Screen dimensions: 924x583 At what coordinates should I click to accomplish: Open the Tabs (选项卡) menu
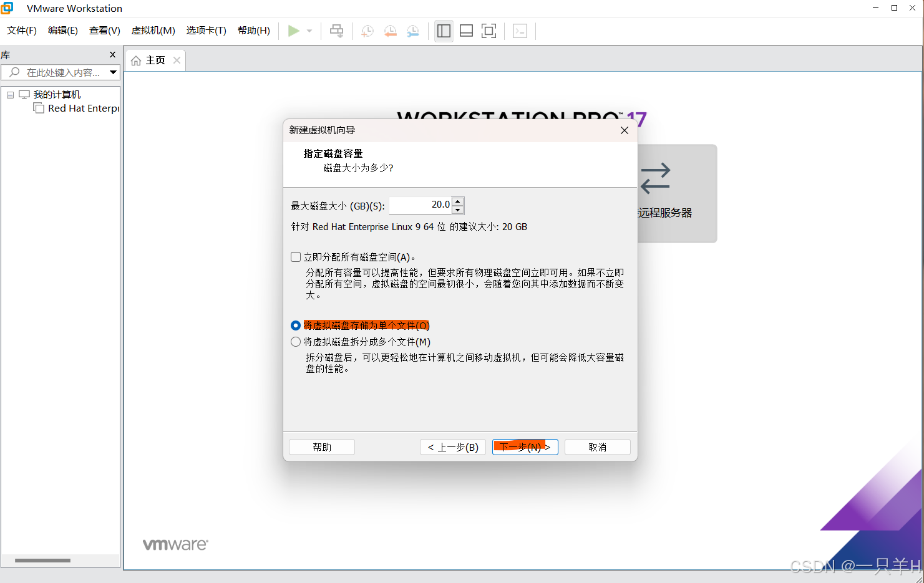207,31
